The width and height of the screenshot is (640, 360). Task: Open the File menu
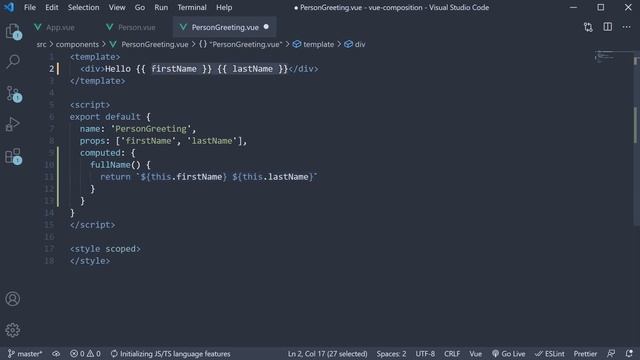(x=30, y=7)
